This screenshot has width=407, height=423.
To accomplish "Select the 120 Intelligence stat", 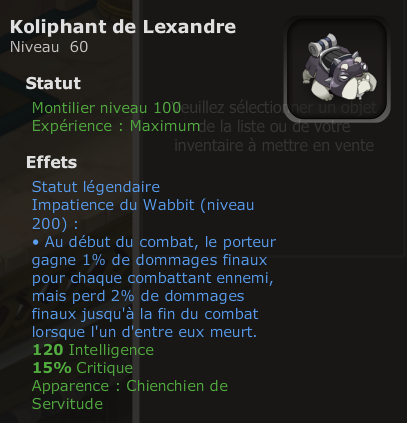I will [93, 350].
